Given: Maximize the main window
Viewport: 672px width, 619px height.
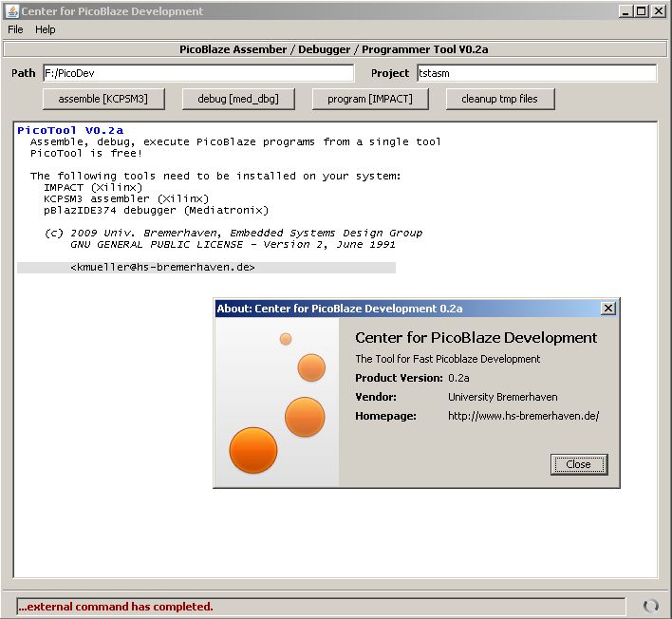Looking at the screenshot, I should coord(641,11).
